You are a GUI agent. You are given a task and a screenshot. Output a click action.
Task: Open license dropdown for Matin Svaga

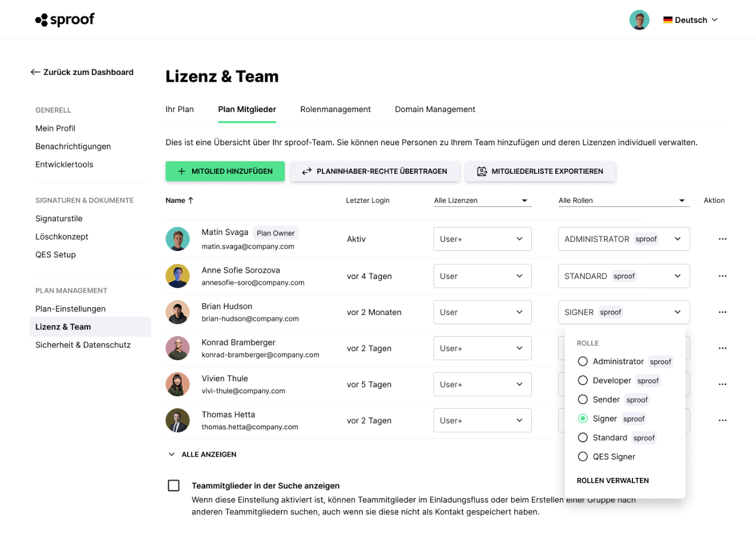(482, 239)
